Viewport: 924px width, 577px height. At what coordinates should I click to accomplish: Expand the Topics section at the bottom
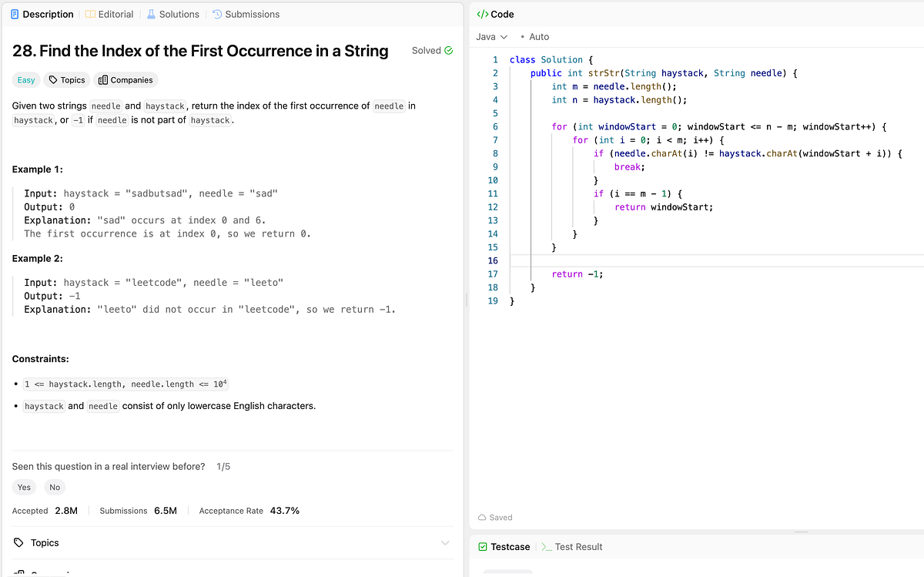pos(445,542)
